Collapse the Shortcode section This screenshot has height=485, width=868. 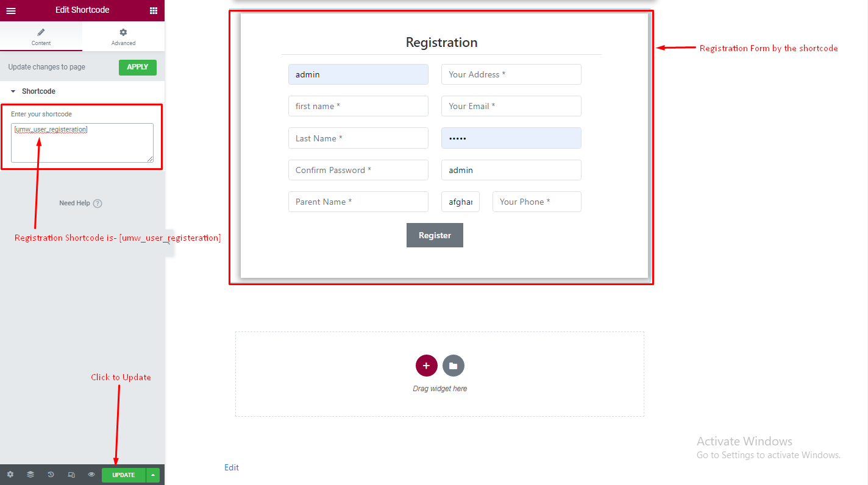click(x=14, y=91)
